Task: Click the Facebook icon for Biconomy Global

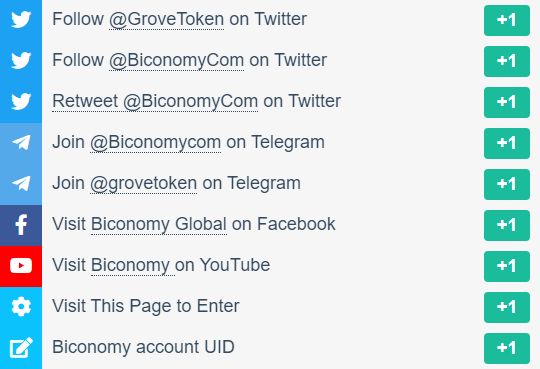Action: click(x=21, y=225)
